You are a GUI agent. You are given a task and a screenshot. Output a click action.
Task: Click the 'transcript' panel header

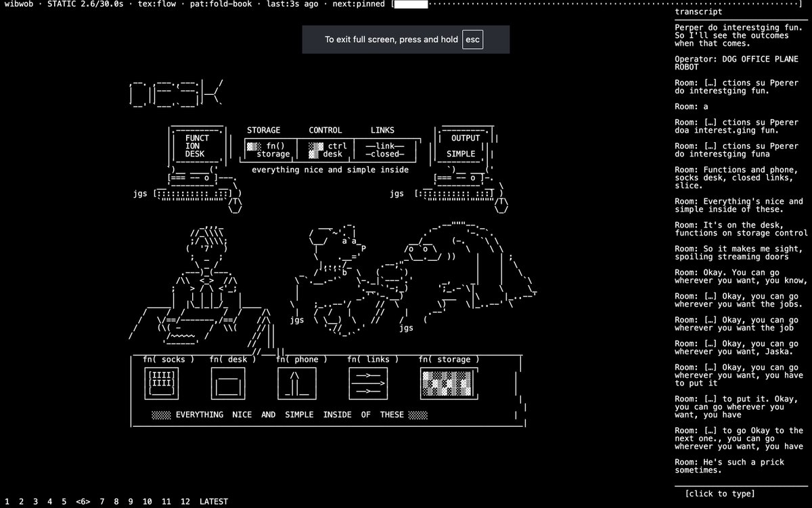698,12
